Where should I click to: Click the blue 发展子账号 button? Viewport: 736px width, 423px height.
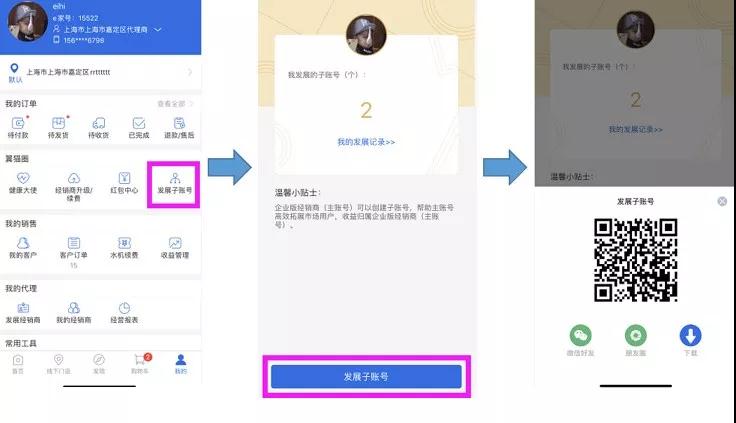click(366, 377)
